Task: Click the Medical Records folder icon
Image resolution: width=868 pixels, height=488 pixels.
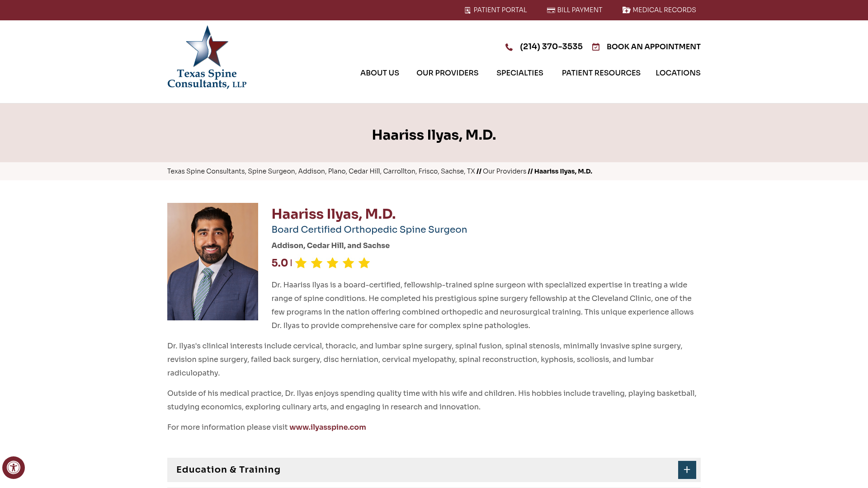Action: (627, 10)
